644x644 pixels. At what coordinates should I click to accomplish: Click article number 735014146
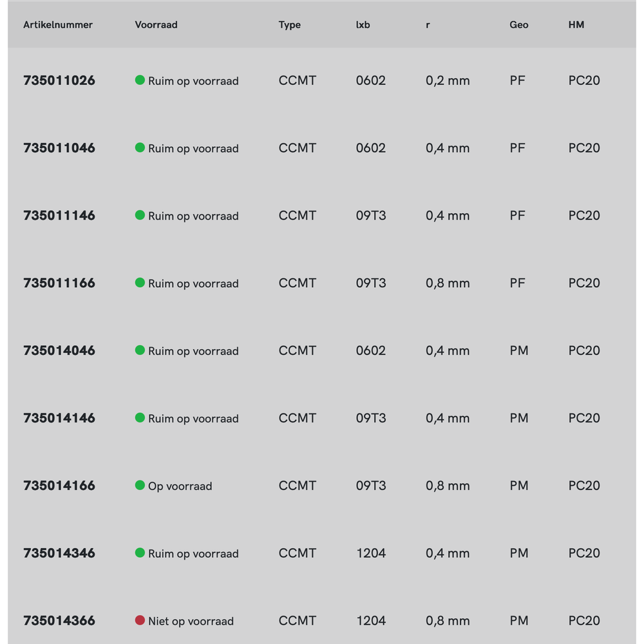pos(59,418)
